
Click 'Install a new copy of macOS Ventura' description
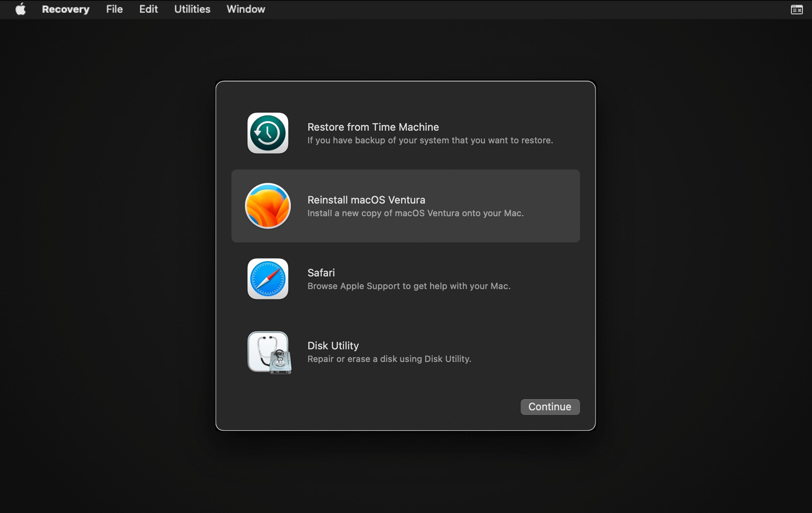pyautogui.click(x=416, y=213)
